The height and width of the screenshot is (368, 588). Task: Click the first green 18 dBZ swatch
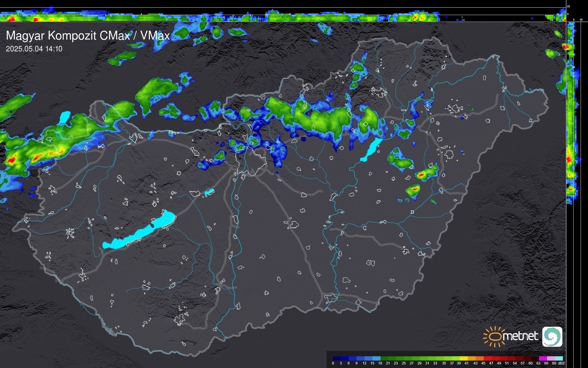click(384, 358)
